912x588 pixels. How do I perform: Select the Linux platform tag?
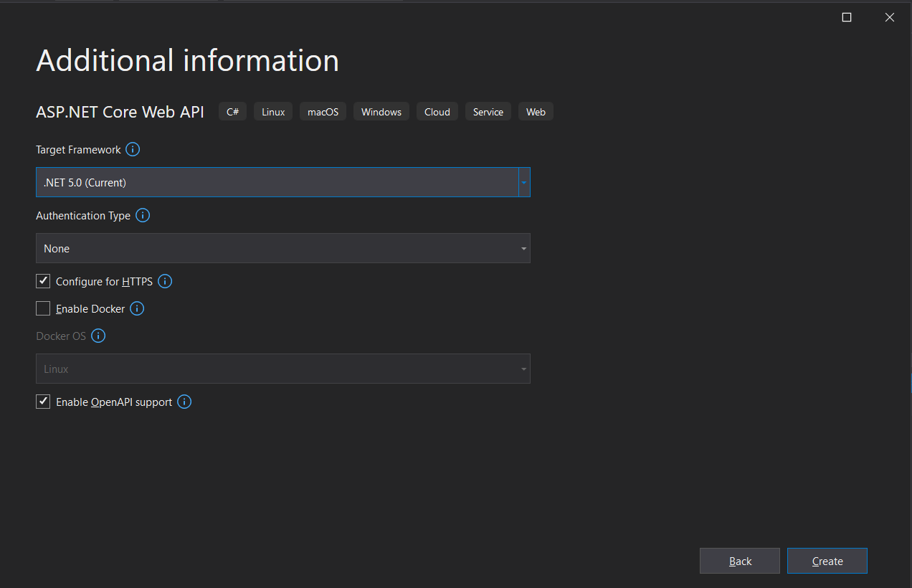[272, 111]
